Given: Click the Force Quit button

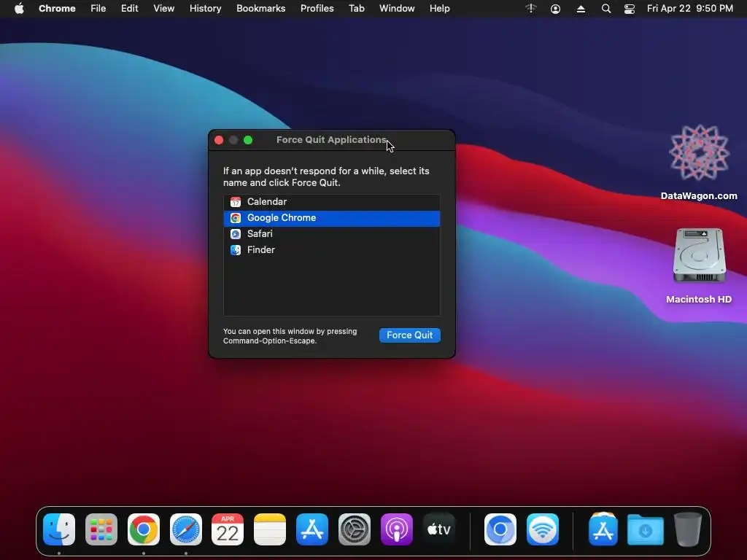Looking at the screenshot, I should [410, 335].
